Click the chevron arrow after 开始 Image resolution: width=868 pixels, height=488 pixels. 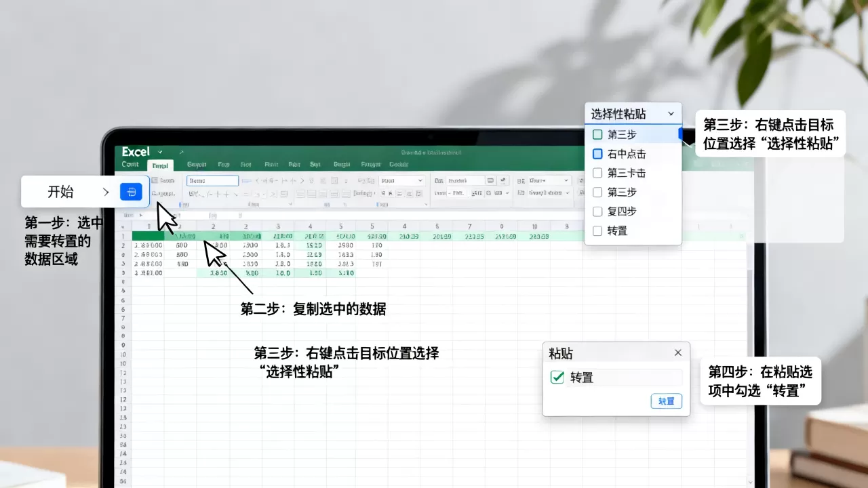pos(106,192)
